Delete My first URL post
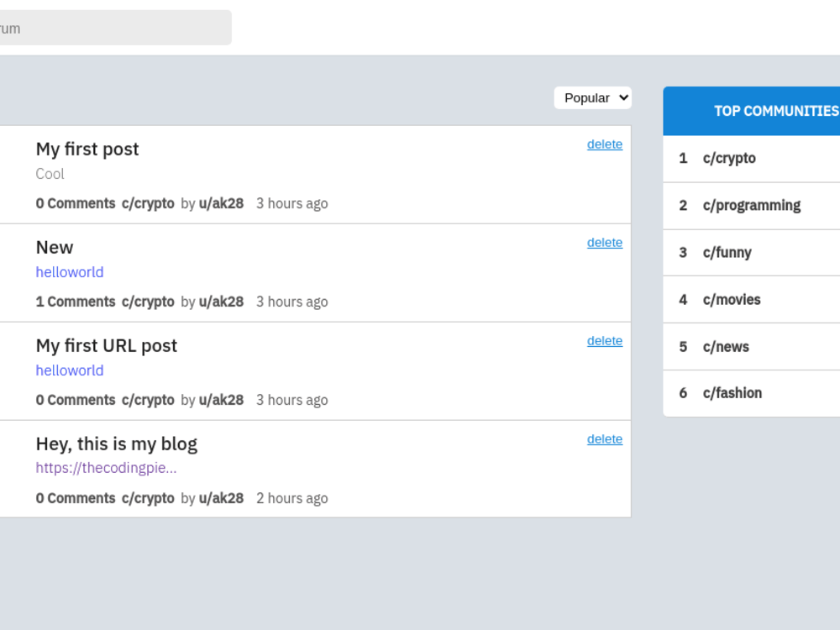The height and width of the screenshot is (630, 840). click(x=604, y=340)
